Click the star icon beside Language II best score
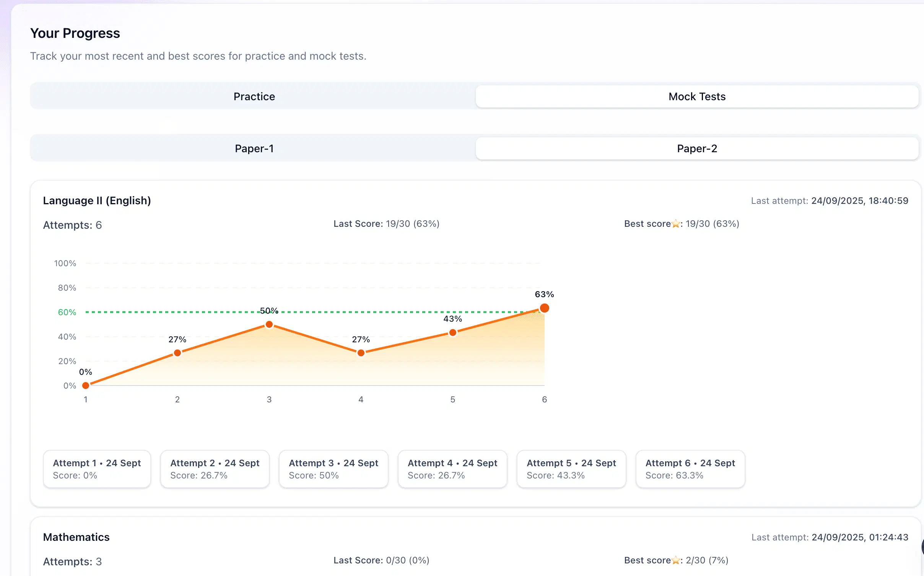The height and width of the screenshot is (576, 924). pyautogui.click(x=676, y=224)
